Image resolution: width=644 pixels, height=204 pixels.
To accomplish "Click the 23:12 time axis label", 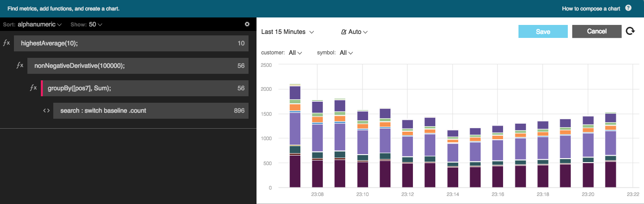I will coord(407,194).
